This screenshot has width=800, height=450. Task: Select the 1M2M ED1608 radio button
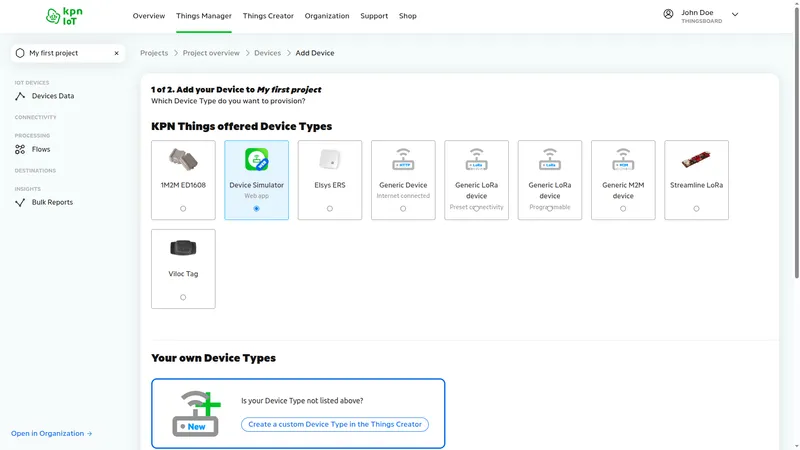click(183, 209)
